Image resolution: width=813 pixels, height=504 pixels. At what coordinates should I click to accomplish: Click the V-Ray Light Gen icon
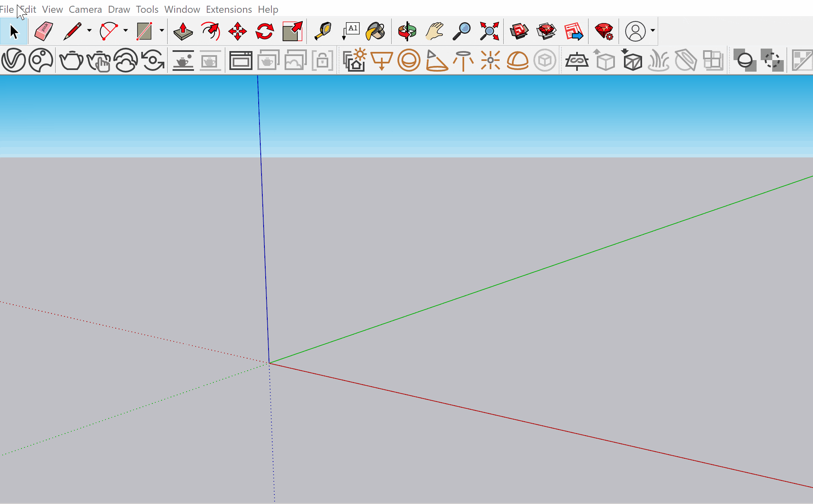click(355, 61)
